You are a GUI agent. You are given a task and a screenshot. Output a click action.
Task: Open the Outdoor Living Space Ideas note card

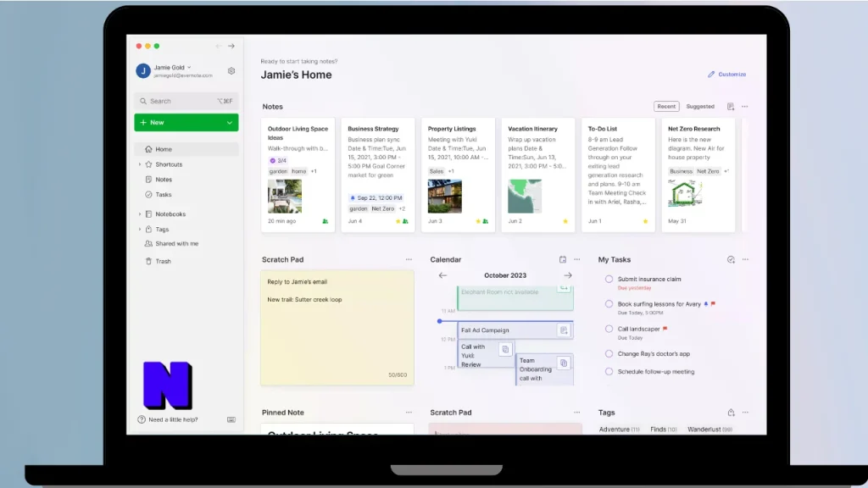point(298,175)
